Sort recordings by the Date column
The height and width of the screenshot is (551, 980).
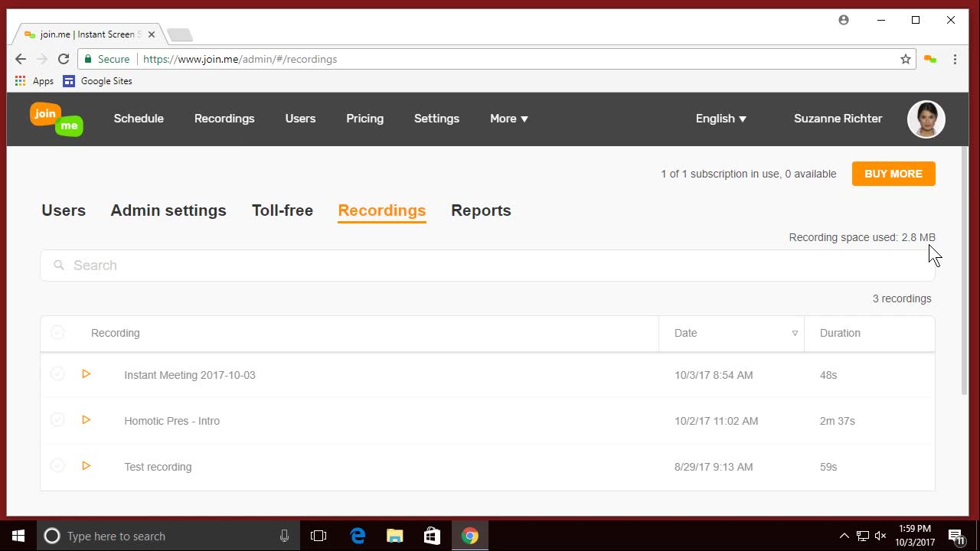(731, 333)
